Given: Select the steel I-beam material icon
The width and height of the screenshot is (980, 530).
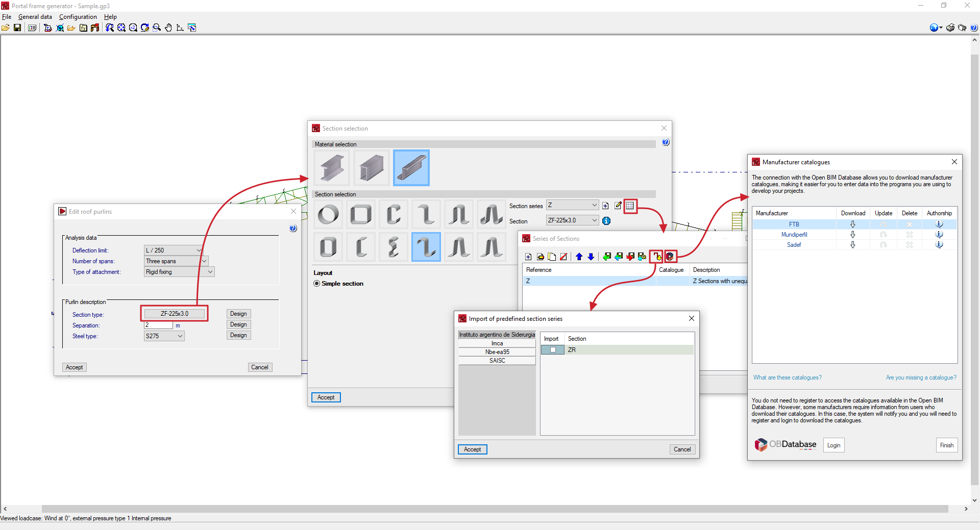Looking at the screenshot, I should click(332, 168).
